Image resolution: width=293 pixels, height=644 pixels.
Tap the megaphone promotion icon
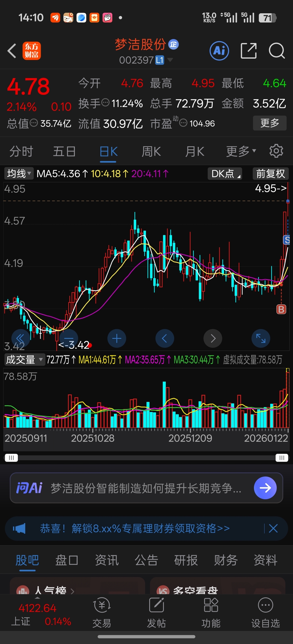coord(19,528)
